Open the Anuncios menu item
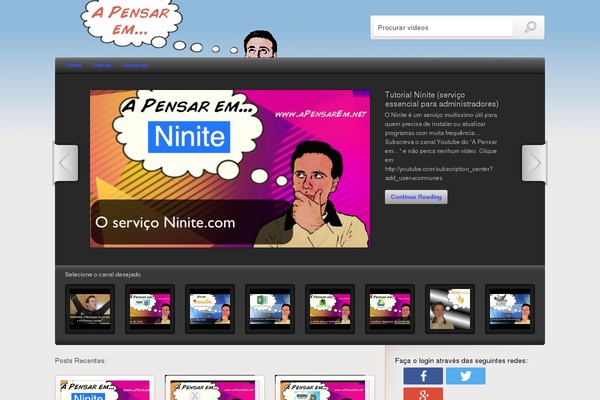This screenshot has height=400, width=600. point(135,65)
